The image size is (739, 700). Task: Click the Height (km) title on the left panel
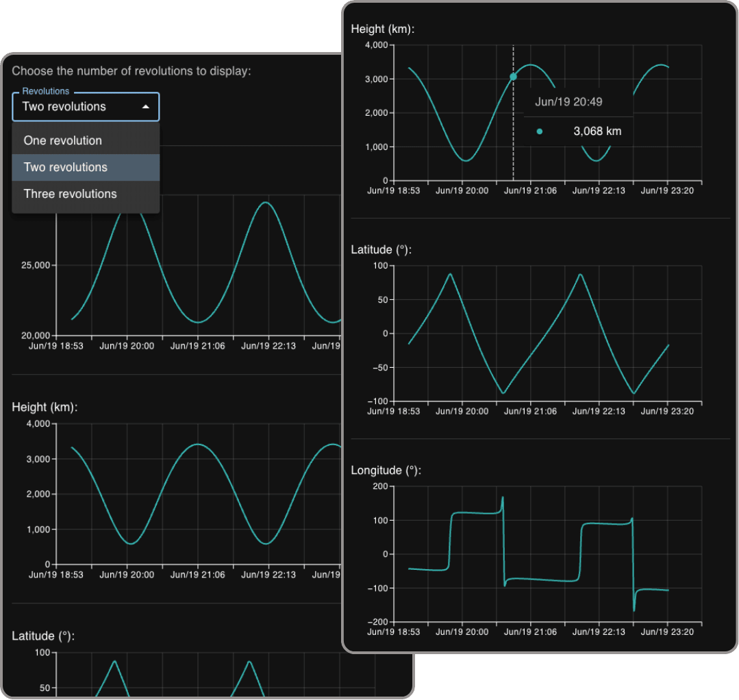[44, 407]
